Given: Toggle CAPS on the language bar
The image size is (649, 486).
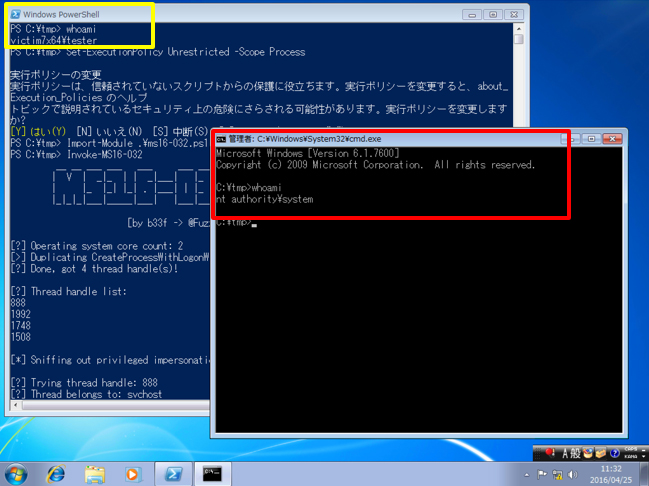Looking at the screenshot, I should (x=631, y=450).
